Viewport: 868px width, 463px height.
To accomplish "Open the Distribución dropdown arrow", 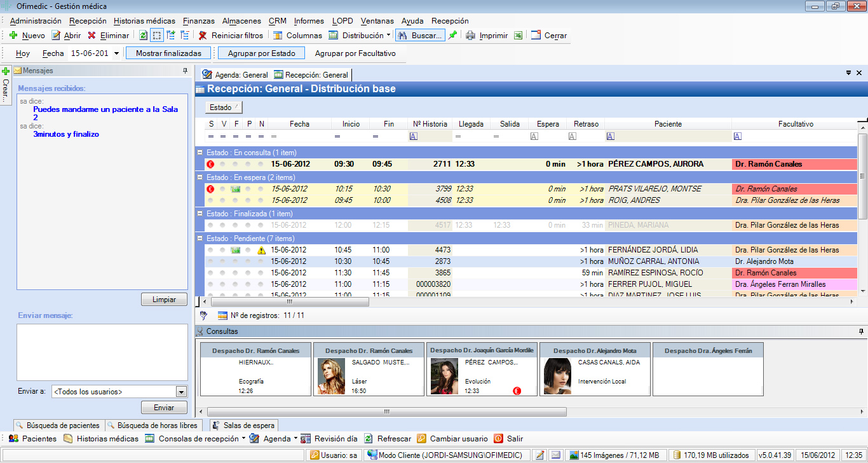I will point(388,36).
